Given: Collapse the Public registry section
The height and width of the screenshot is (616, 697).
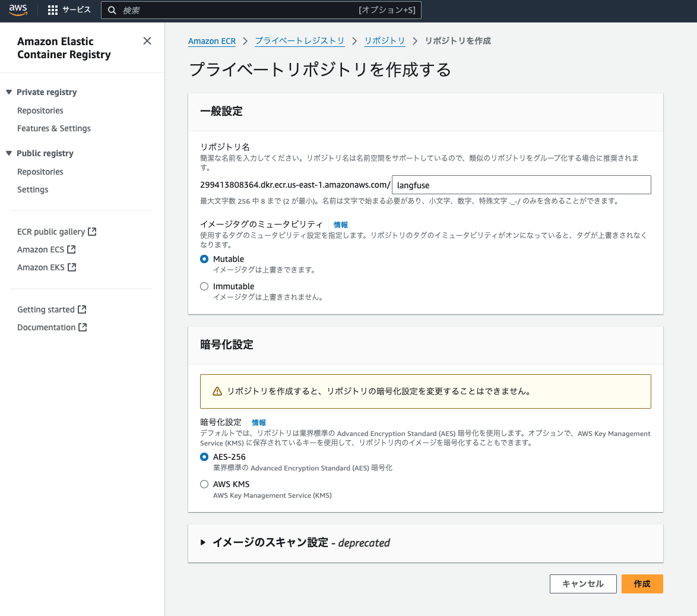Looking at the screenshot, I should point(8,153).
